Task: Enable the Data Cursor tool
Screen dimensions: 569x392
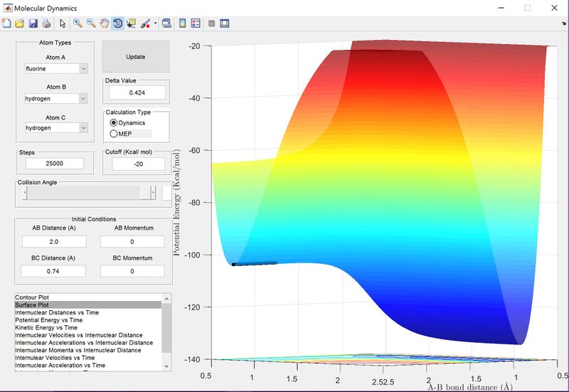Action: tap(131, 23)
